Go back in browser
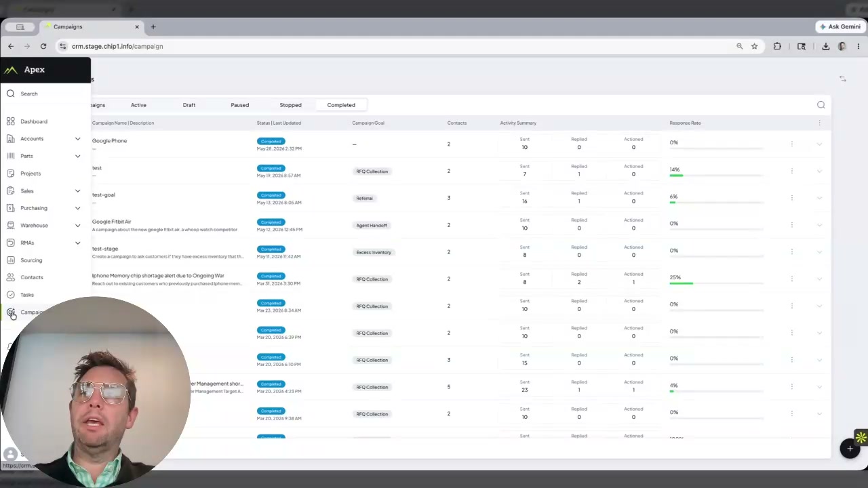 pos(11,46)
